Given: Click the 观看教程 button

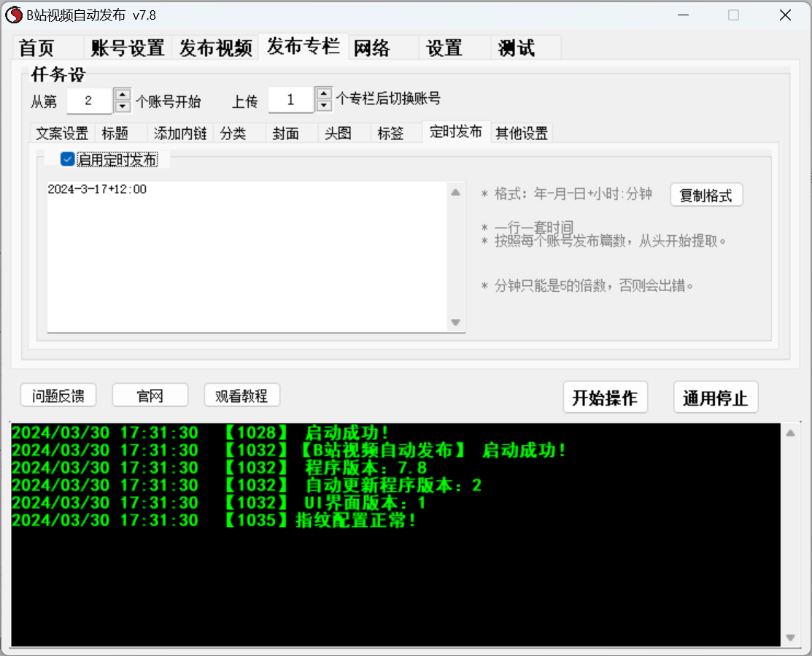Looking at the screenshot, I should coord(241,395).
